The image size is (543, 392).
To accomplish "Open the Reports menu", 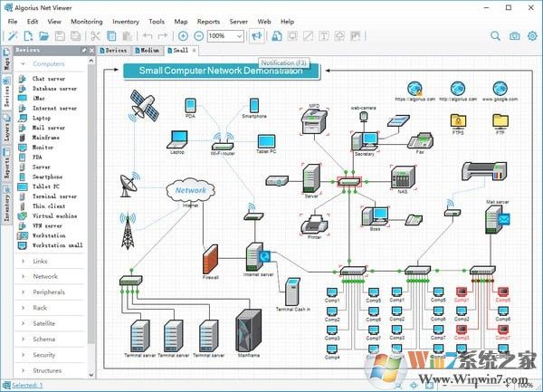I will (208, 22).
